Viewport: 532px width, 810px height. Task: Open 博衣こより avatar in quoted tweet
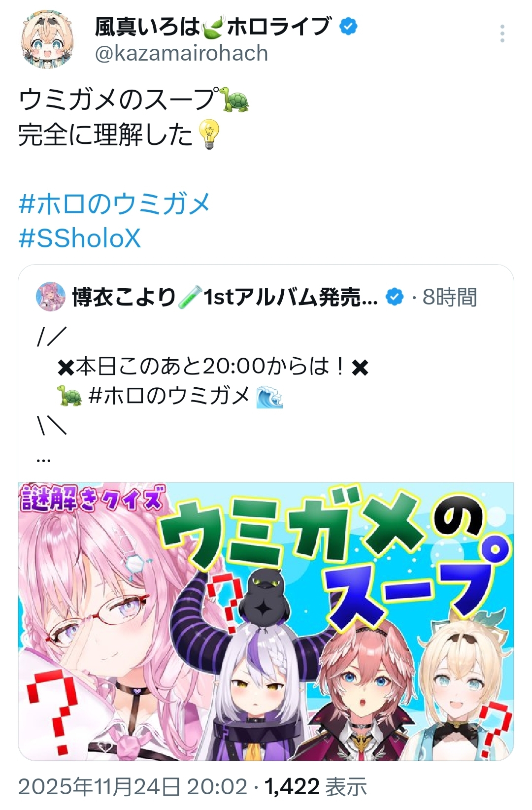(51, 297)
